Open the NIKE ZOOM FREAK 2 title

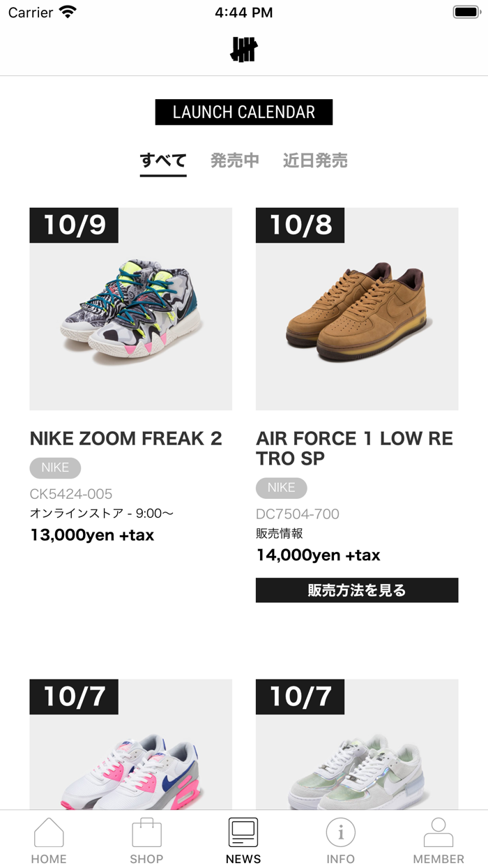(x=125, y=438)
